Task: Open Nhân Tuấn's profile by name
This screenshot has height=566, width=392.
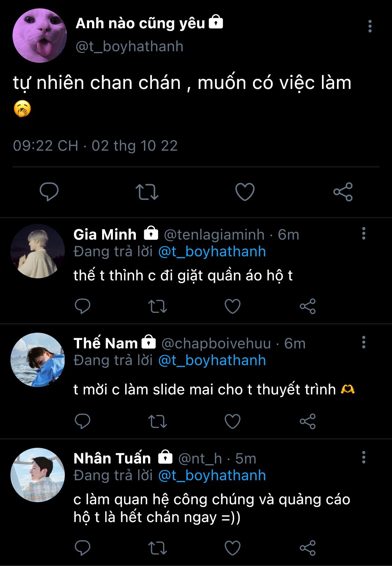Action: [x=112, y=458]
